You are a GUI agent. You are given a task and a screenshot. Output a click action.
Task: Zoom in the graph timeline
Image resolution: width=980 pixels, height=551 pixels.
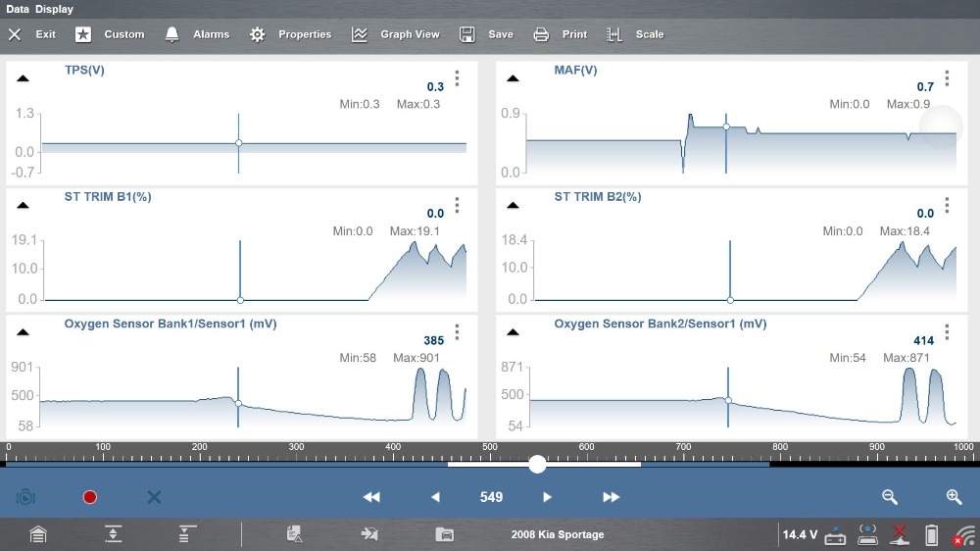pyautogui.click(x=954, y=497)
